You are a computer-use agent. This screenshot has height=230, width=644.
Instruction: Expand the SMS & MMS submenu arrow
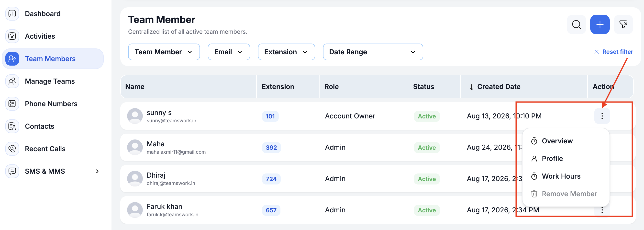coord(97,172)
